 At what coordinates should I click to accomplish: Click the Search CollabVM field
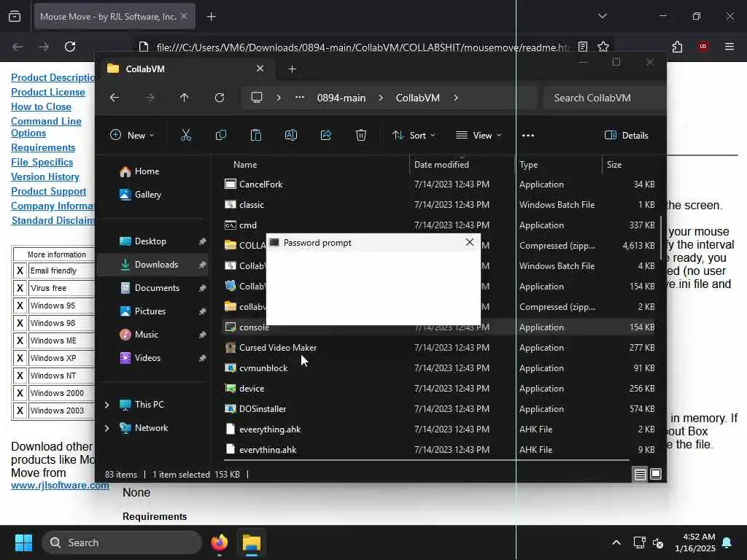tap(604, 98)
